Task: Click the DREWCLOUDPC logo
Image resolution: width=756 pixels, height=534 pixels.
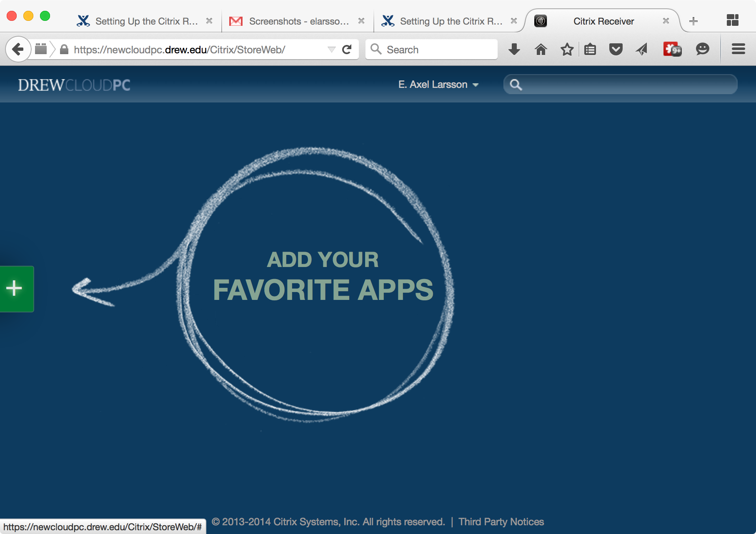Action: [74, 85]
